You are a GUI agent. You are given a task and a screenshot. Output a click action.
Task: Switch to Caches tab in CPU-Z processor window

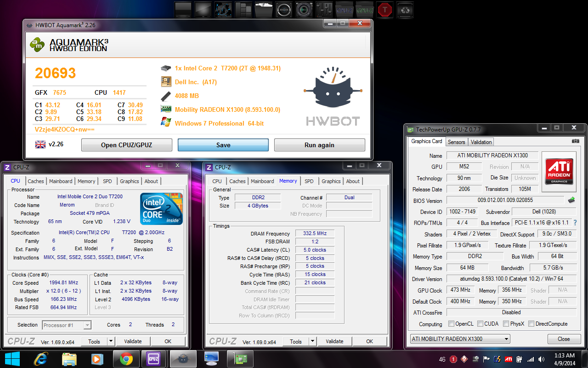click(36, 181)
